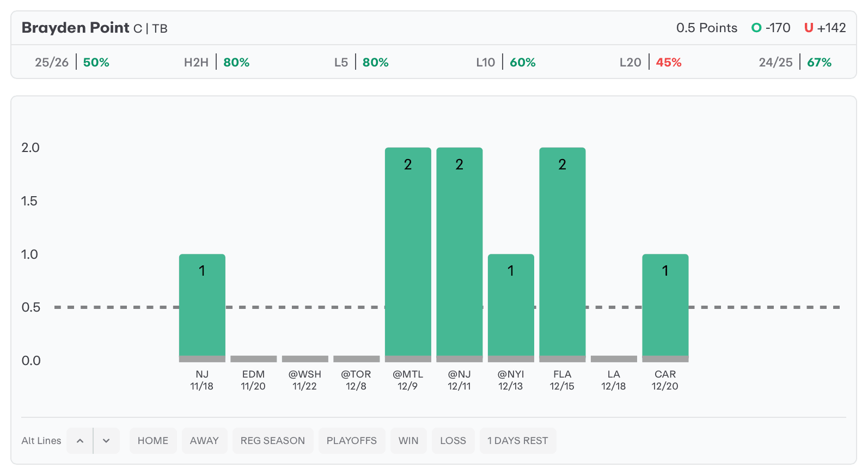Increase alt line with up chevron
868x474 pixels.
[80, 441]
